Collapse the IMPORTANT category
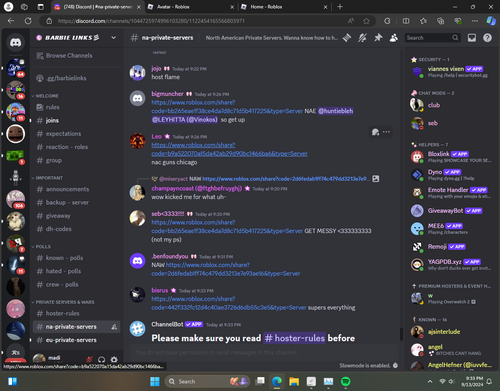500x391 pixels. coord(48,178)
